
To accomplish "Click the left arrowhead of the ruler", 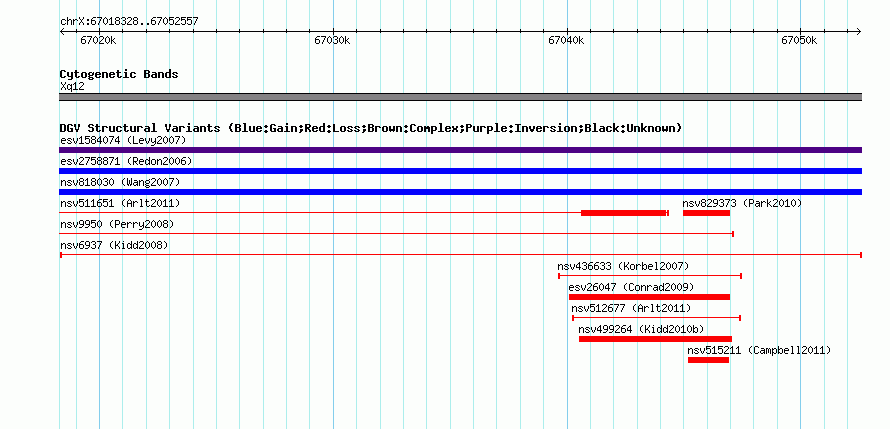I will (x=62, y=31).
